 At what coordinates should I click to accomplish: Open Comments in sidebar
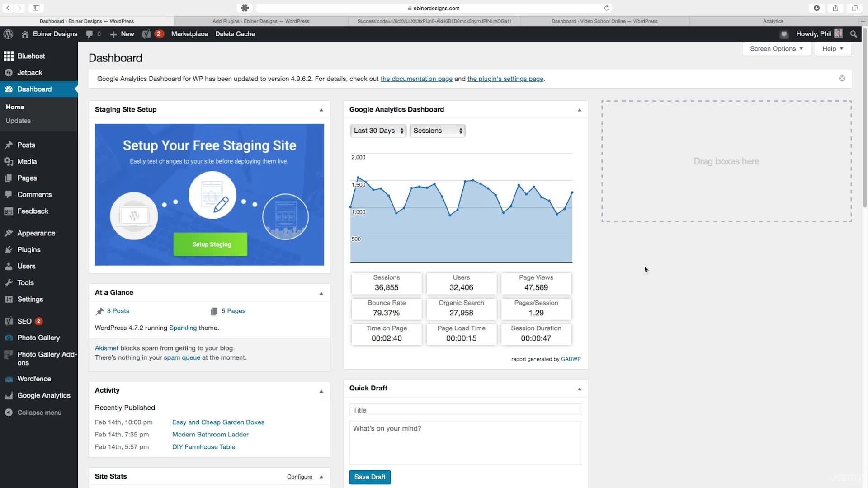click(x=39, y=195)
